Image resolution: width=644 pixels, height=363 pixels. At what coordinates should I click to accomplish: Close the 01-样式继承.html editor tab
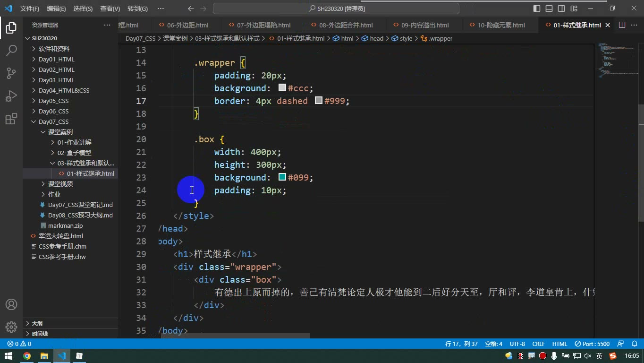pyautogui.click(x=608, y=25)
